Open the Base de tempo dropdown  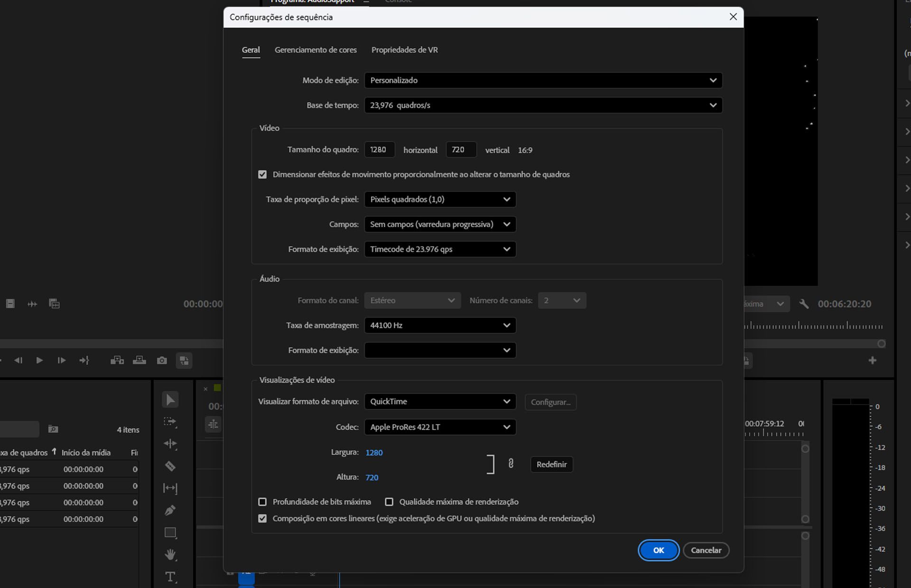point(543,105)
